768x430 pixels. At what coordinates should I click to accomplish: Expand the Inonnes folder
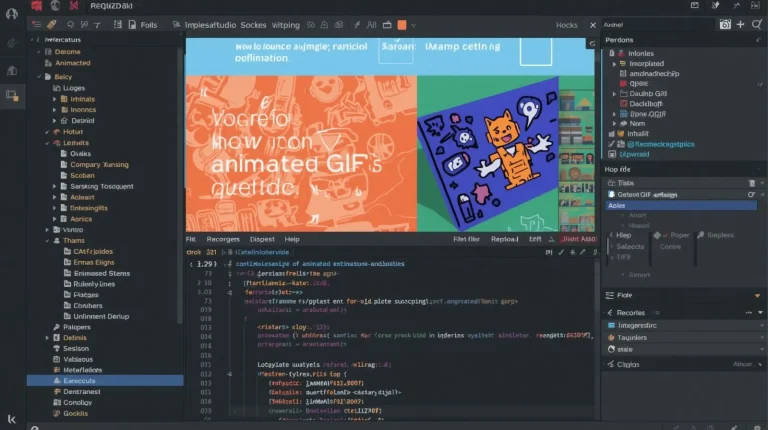(x=55, y=110)
